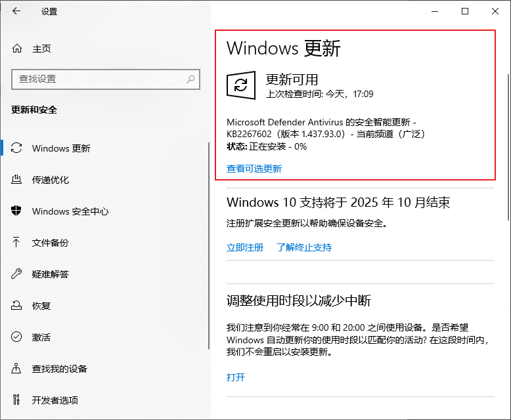Click the Windows 安全中心 shield icon

(x=18, y=211)
